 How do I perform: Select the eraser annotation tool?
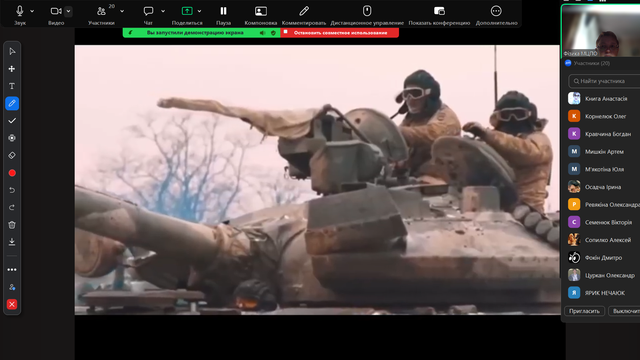[12, 156]
